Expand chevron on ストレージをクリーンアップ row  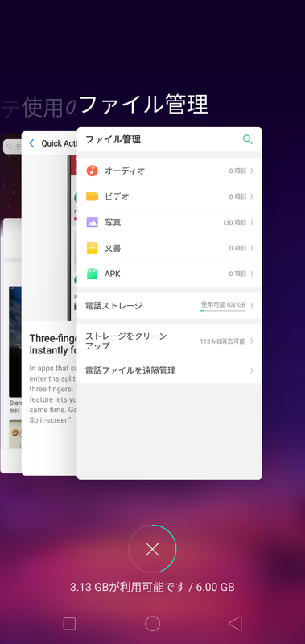pyautogui.click(x=252, y=341)
